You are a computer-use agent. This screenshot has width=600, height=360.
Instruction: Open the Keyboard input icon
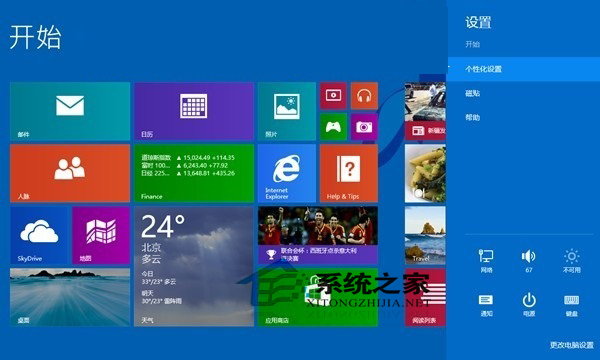(x=572, y=305)
